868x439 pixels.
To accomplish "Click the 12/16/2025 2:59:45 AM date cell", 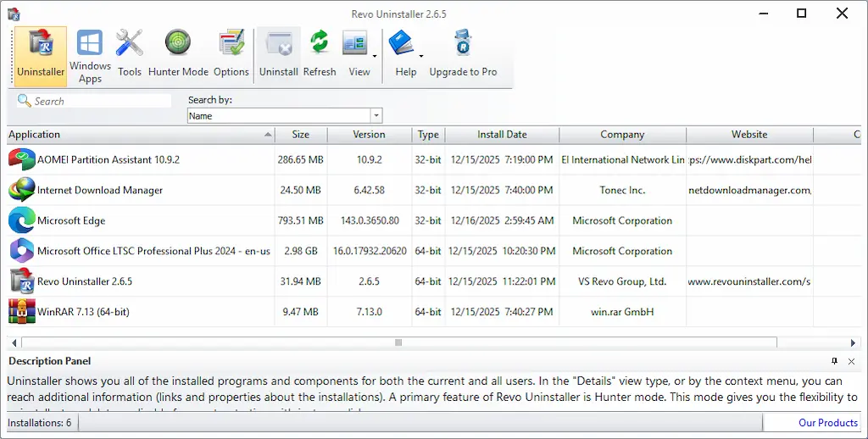I will coord(502,220).
